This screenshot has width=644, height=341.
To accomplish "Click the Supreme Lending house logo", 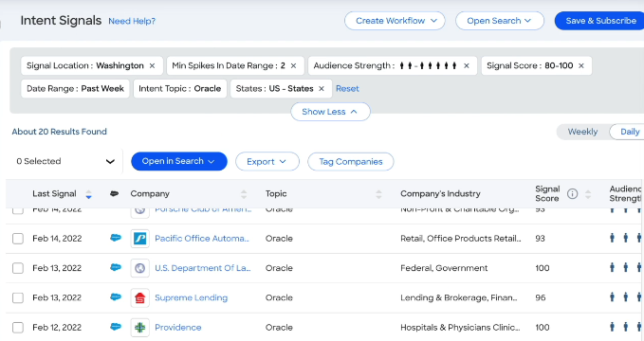I will (139, 297).
